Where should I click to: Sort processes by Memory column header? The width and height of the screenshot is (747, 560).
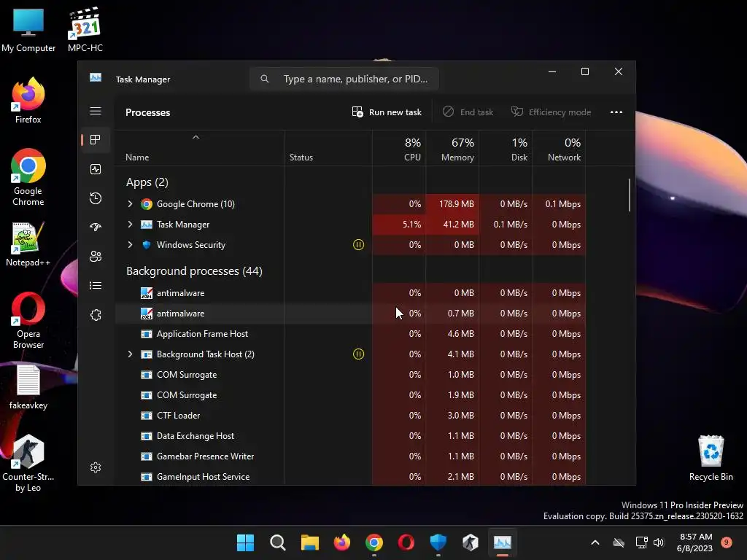pyautogui.click(x=452, y=149)
